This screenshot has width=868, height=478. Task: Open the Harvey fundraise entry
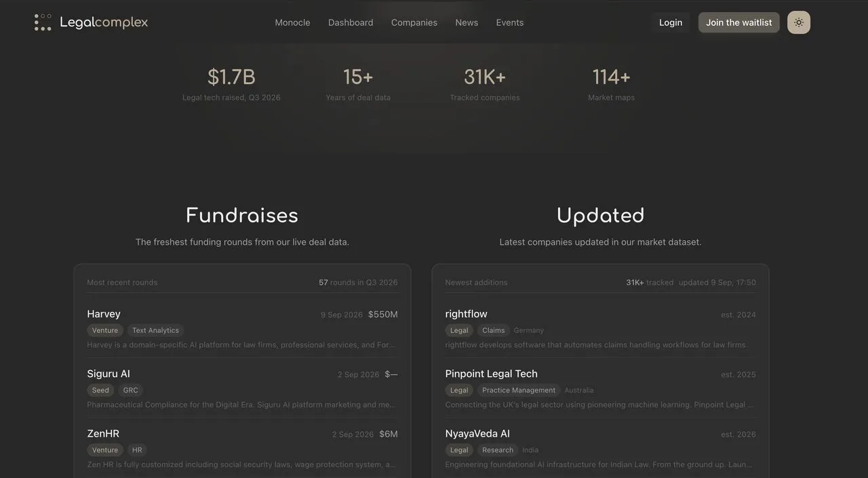[242, 329]
